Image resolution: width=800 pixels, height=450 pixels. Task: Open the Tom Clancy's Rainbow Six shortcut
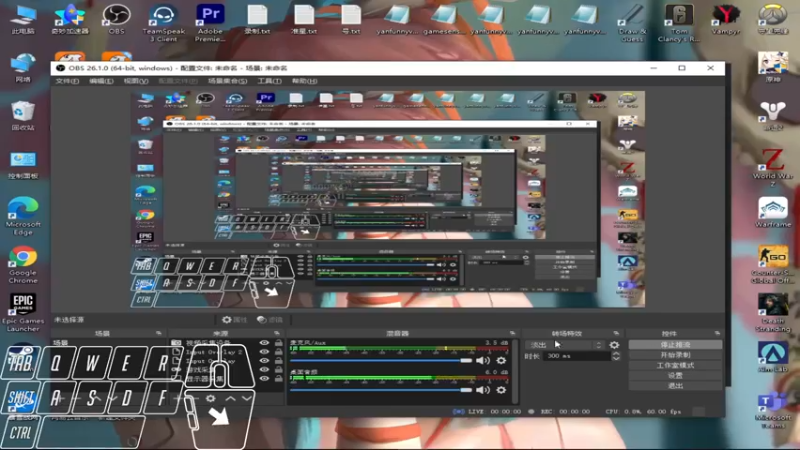tap(679, 22)
